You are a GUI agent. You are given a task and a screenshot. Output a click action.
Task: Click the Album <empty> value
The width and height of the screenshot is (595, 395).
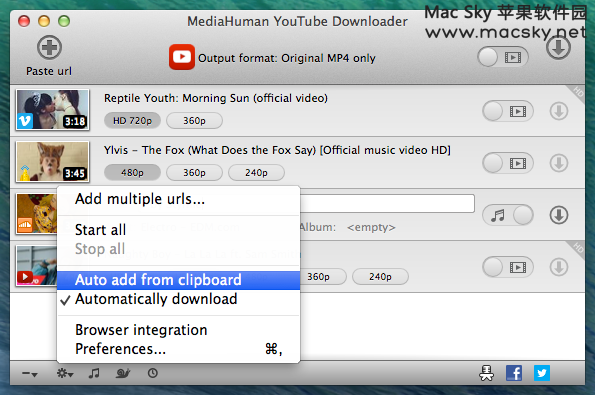tap(371, 227)
